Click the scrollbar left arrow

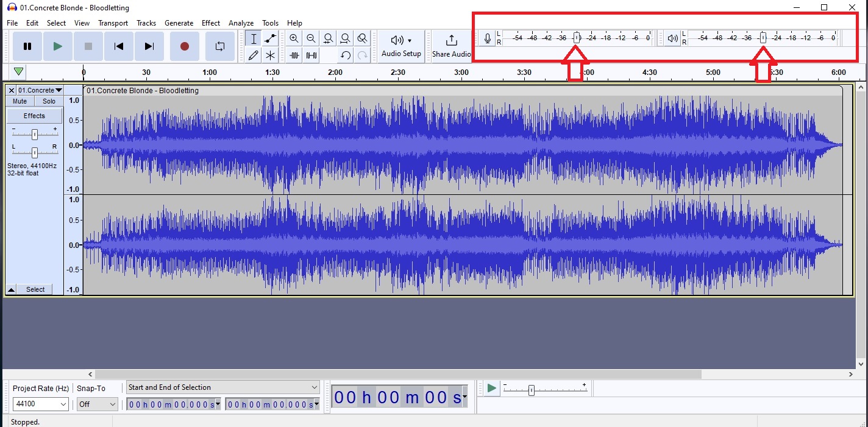(91, 374)
